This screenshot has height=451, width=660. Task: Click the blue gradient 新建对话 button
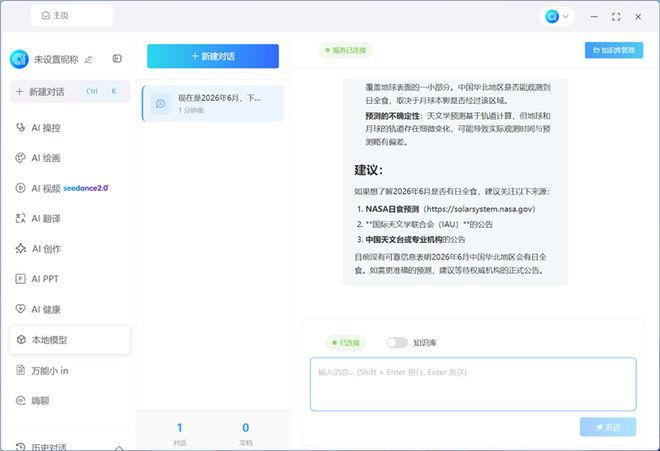pyautogui.click(x=213, y=56)
